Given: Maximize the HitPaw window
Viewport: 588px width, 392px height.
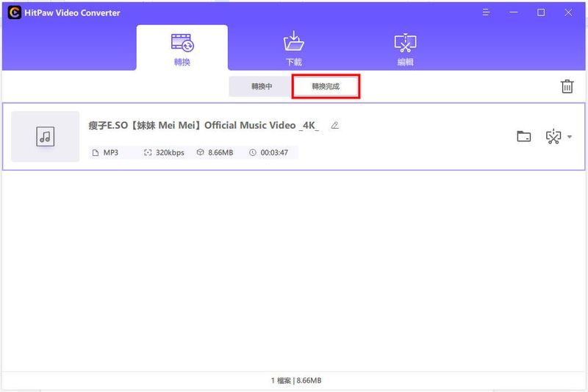Looking at the screenshot, I should [x=541, y=13].
